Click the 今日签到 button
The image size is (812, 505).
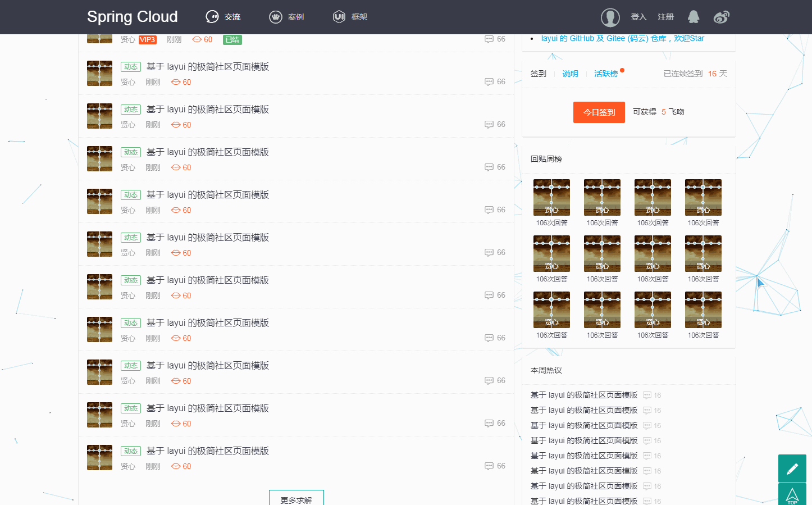tap(599, 112)
